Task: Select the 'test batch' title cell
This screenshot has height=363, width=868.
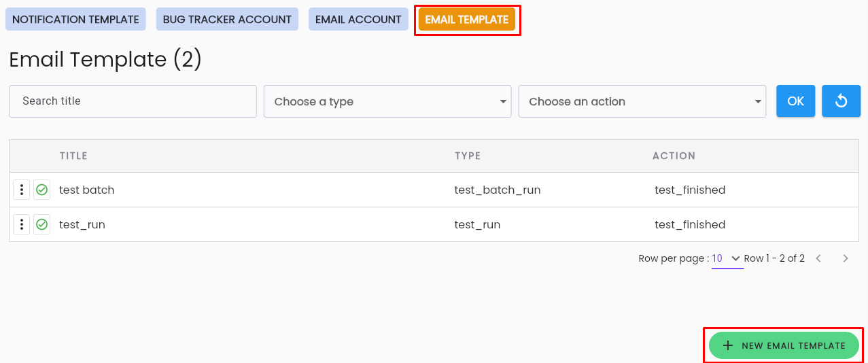Action: pos(87,190)
